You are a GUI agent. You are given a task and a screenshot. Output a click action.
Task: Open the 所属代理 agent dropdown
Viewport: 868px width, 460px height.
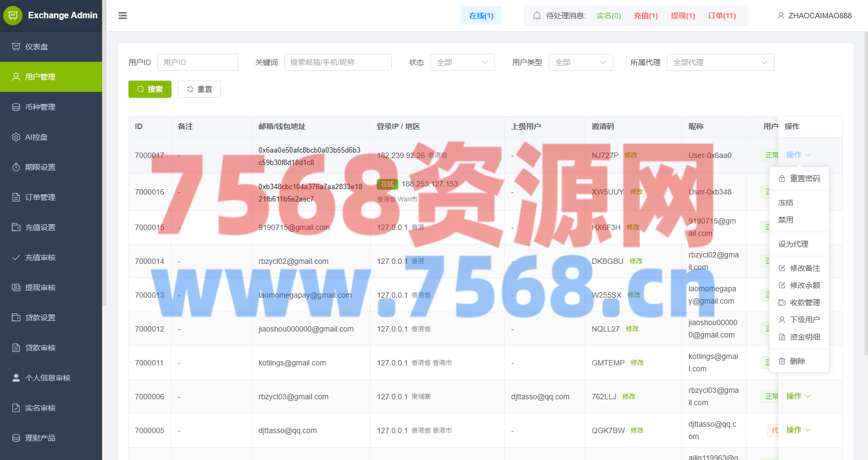720,62
